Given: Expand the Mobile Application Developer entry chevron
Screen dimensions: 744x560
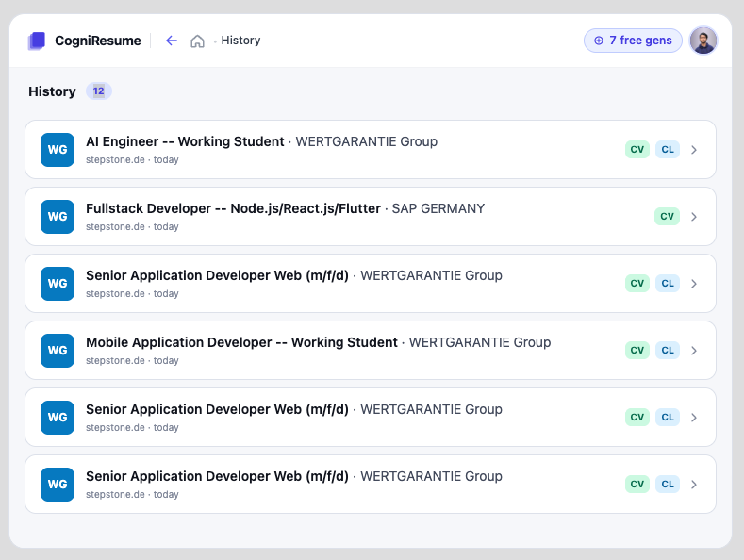Looking at the screenshot, I should [694, 351].
